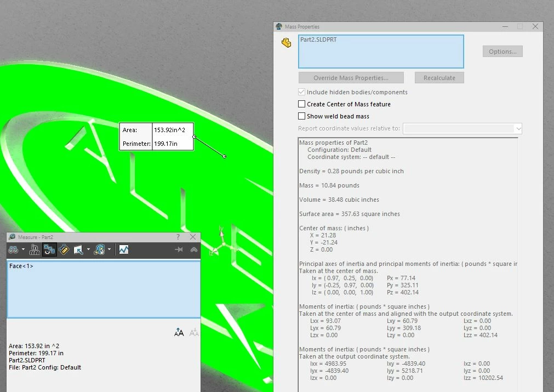Click the Pz = 402.14 value

click(403, 292)
